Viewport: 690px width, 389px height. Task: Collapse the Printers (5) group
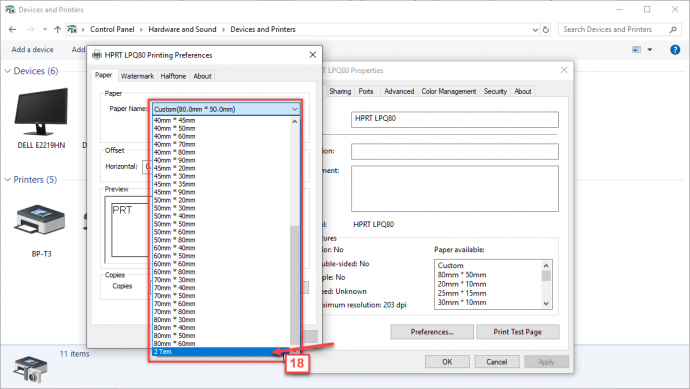[7, 180]
